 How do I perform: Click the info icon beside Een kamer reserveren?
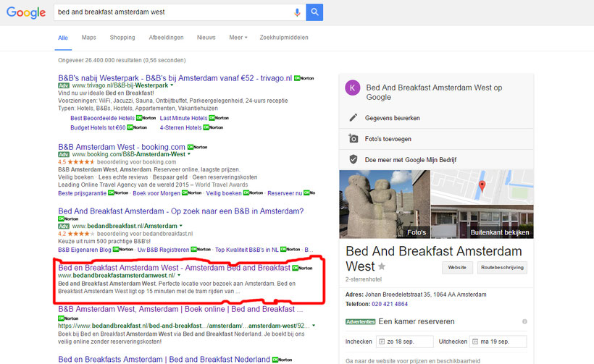pyautogui.click(x=524, y=321)
